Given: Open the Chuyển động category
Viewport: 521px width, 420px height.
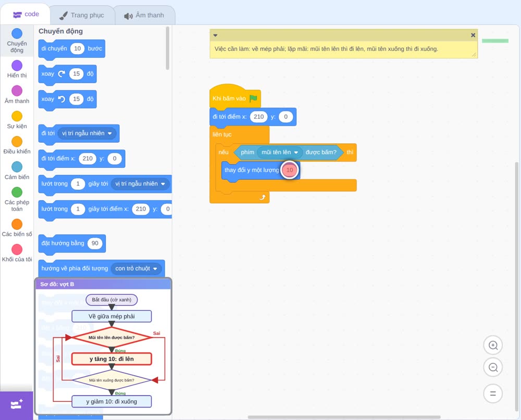Looking at the screenshot, I should tap(17, 41).
